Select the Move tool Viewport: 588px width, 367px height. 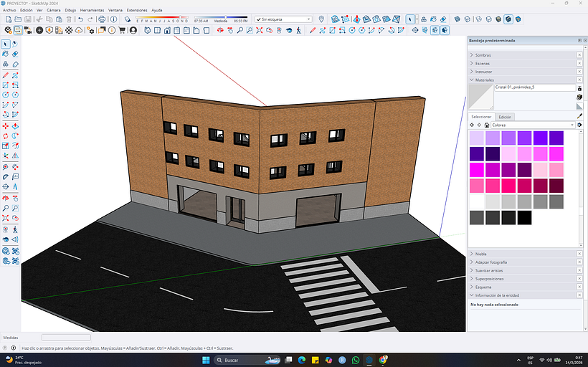[x=6, y=126]
